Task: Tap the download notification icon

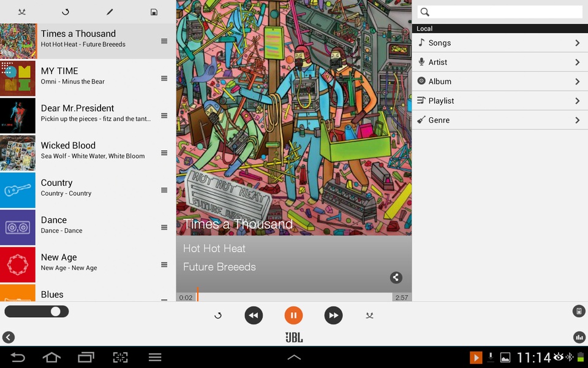Action: pos(491,357)
